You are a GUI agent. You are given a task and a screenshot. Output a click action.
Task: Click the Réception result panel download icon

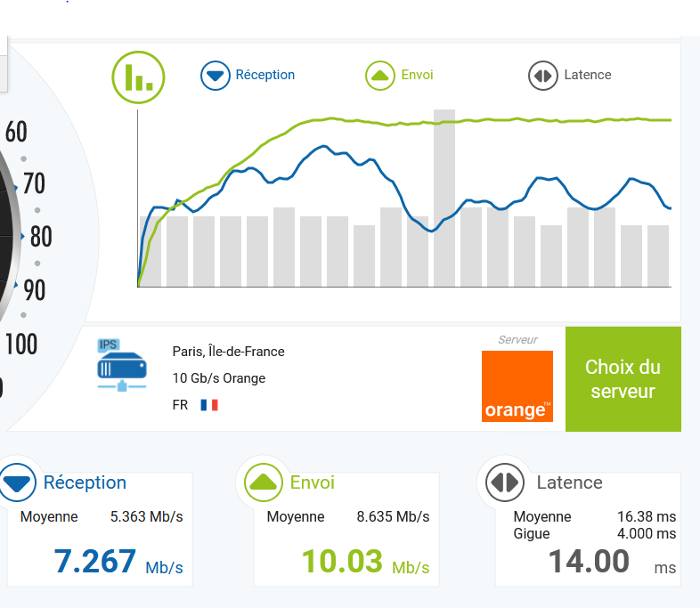17,483
